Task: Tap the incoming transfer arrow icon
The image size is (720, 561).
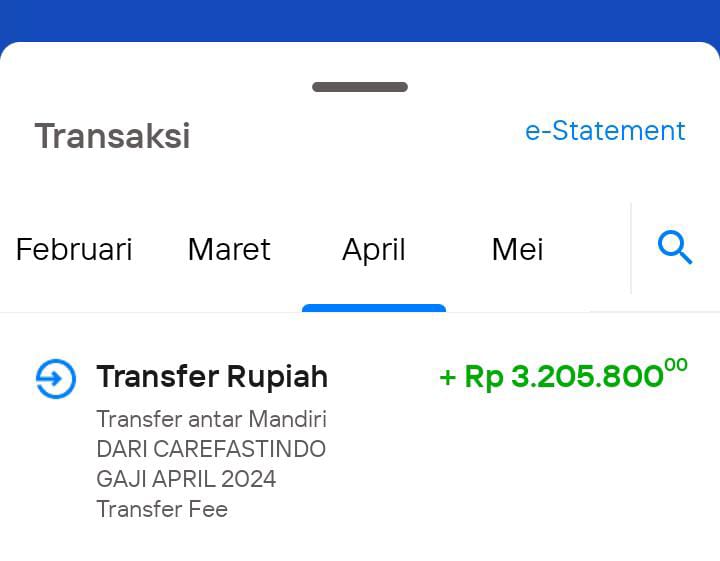Action: [x=56, y=379]
